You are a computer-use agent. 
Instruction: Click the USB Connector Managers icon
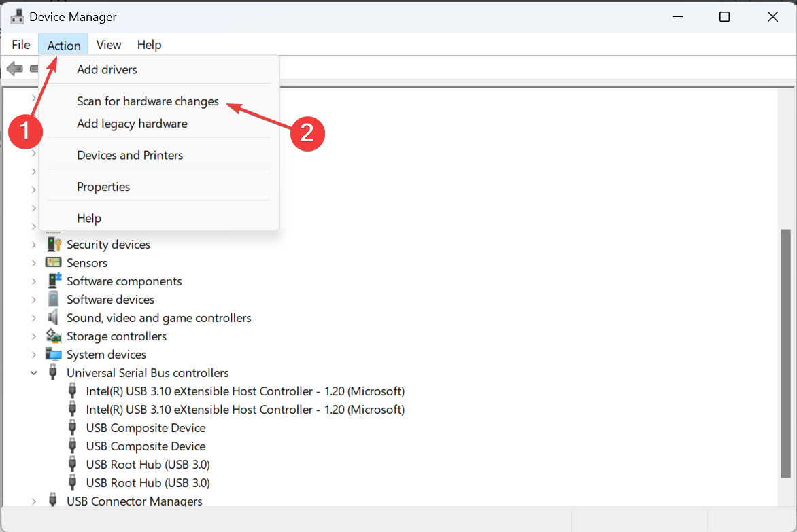[53, 499]
